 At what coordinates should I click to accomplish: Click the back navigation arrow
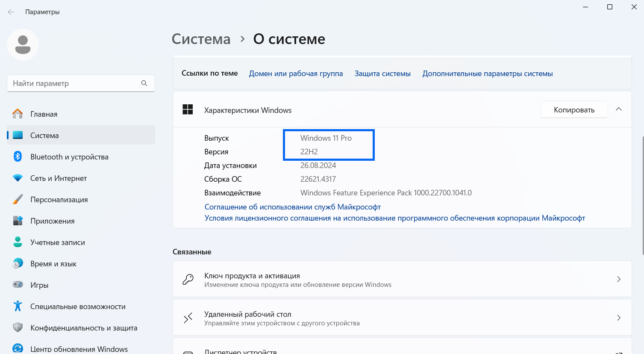point(11,12)
